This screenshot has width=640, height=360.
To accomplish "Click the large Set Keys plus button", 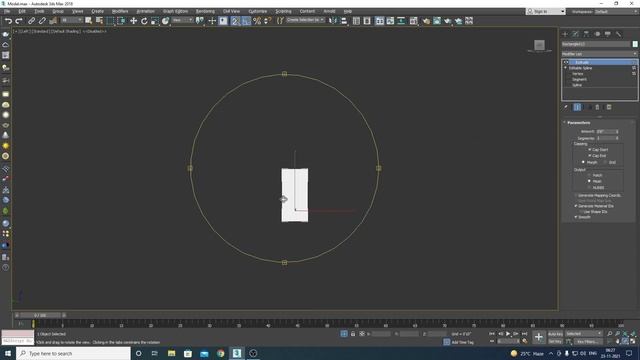I will click(539, 337).
